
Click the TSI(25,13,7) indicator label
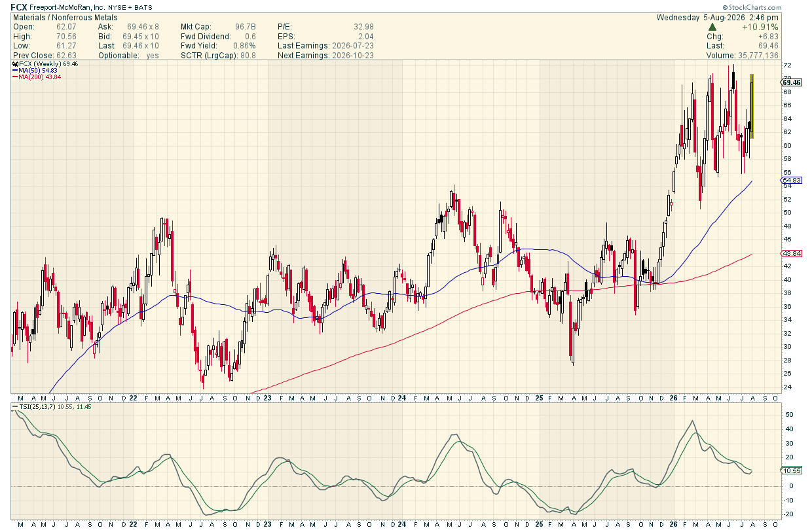(x=39, y=407)
